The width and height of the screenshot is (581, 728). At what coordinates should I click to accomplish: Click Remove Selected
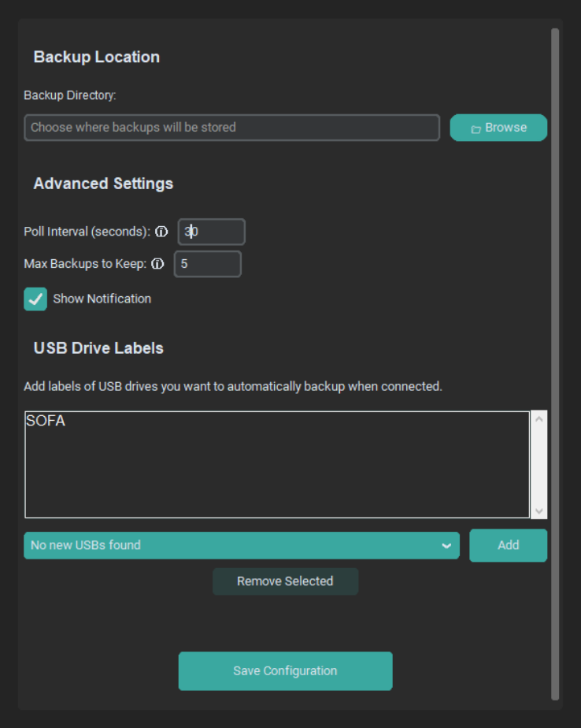[x=285, y=581]
